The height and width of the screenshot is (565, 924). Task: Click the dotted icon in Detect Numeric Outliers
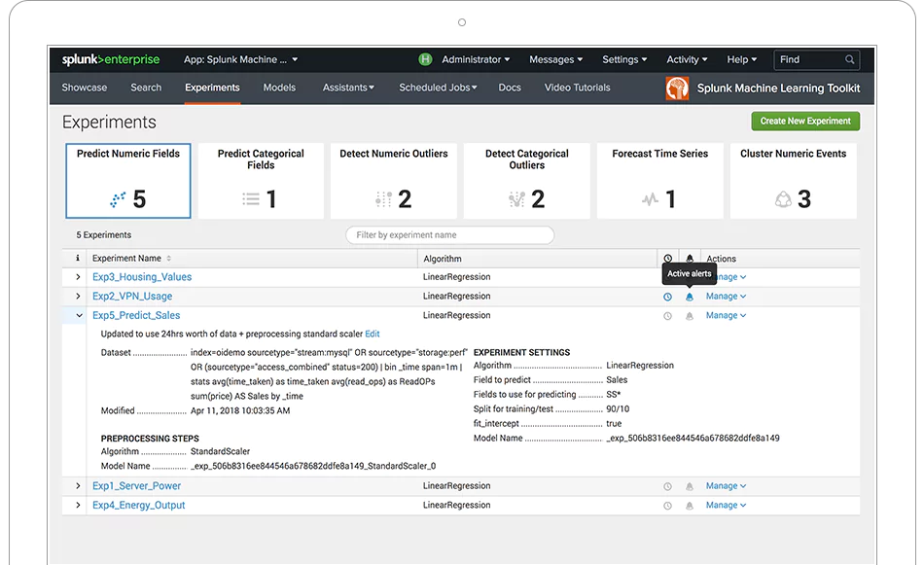[x=383, y=199]
